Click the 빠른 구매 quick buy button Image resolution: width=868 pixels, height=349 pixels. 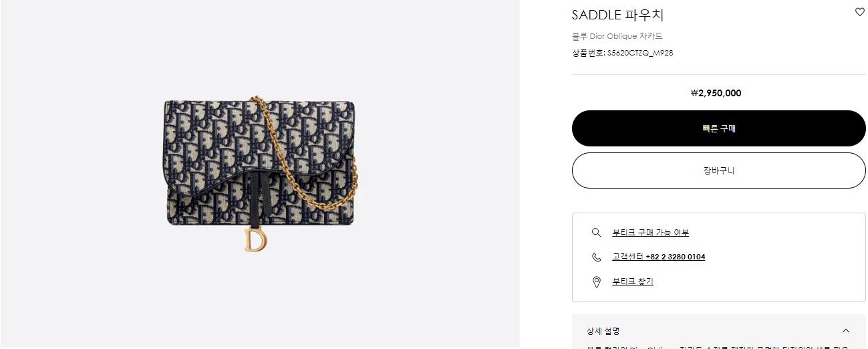click(719, 128)
